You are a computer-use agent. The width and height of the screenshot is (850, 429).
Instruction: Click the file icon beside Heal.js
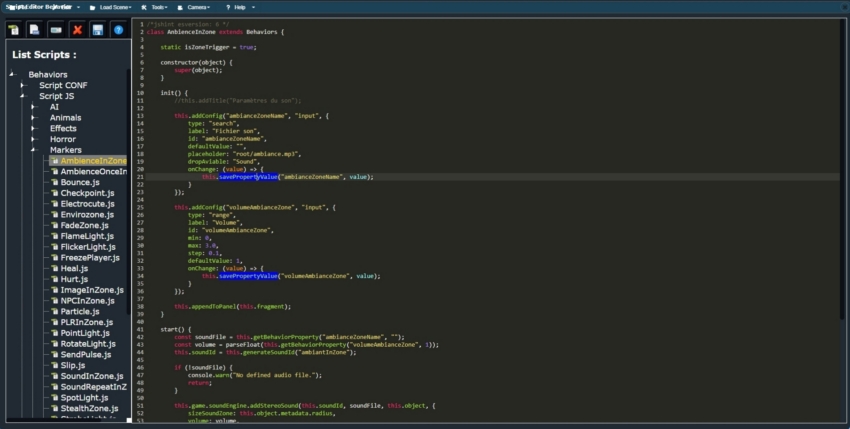click(x=53, y=269)
